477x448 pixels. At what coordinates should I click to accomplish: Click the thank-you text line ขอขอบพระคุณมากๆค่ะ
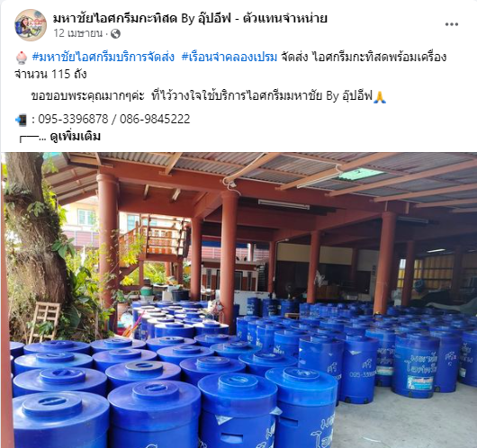87,96
